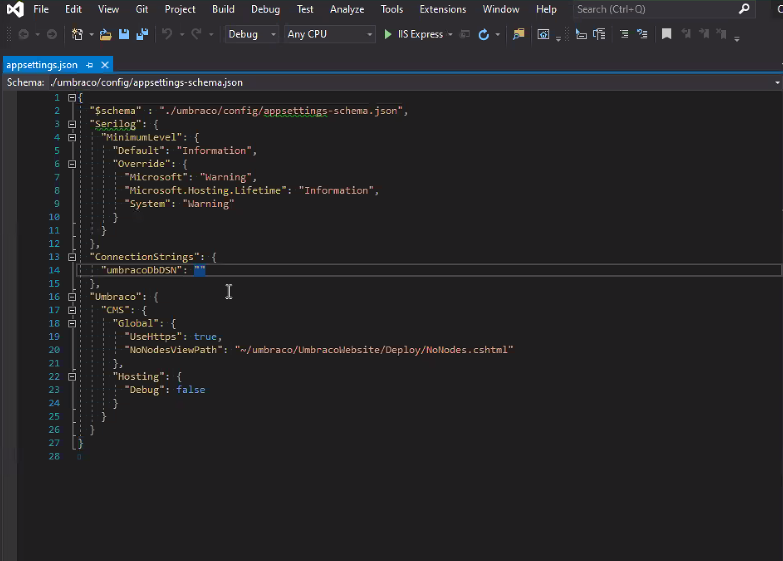Toggle bookmark on current line
This screenshot has width=783, height=561.
pyautogui.click(x=666, y=34)
